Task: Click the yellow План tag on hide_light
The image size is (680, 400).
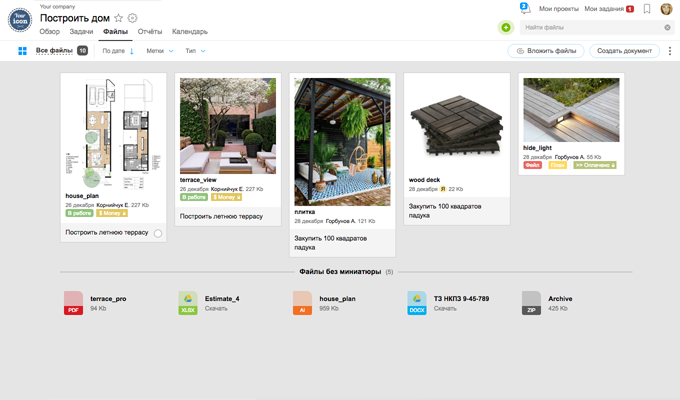Action: coord(558,165)
